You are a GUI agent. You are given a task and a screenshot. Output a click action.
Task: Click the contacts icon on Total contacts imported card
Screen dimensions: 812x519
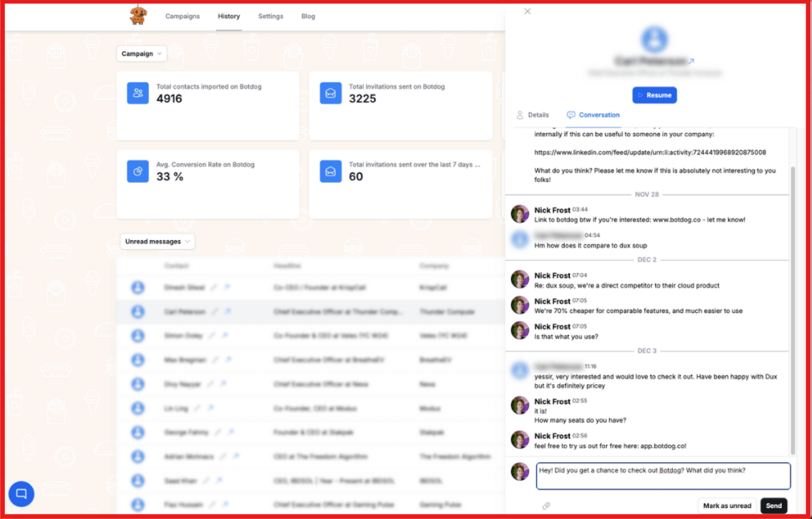(138, 93)
